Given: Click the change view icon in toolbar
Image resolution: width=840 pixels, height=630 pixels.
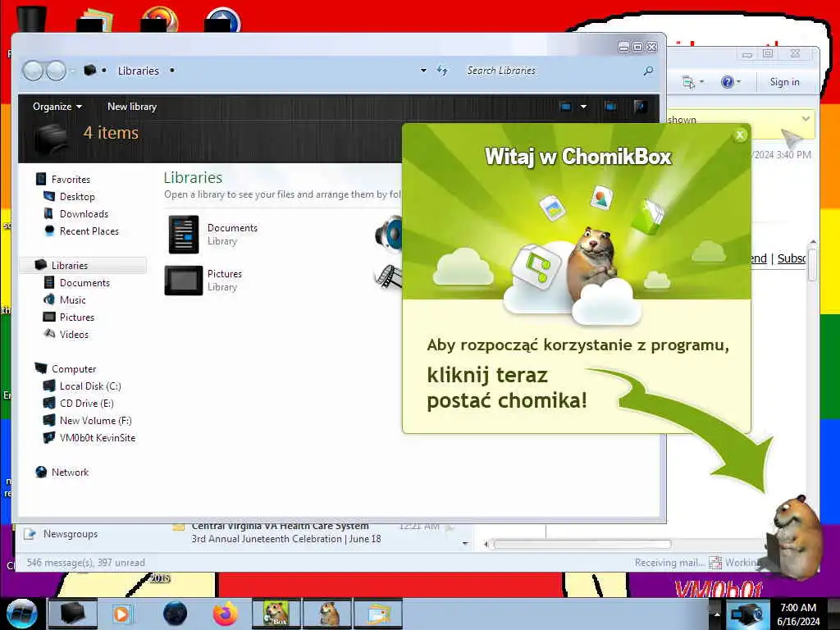Looking at the screenshot, I should point(566,106).
